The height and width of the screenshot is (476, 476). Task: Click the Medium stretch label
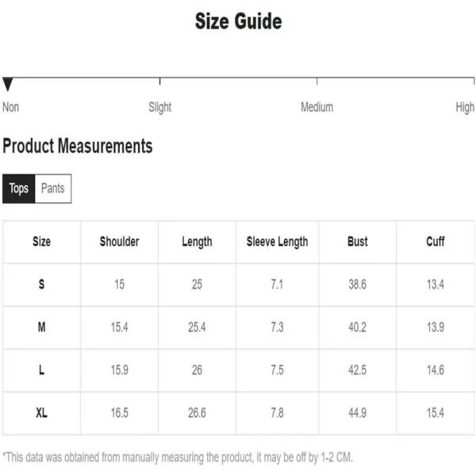317,107
